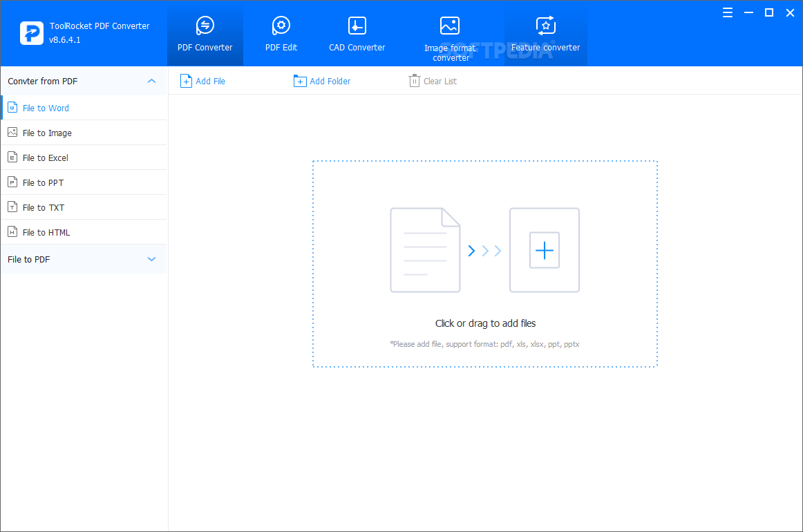This screenshot has width=803, height=532.
Task: Click the Excel file icon
Action: click(12, 158)
